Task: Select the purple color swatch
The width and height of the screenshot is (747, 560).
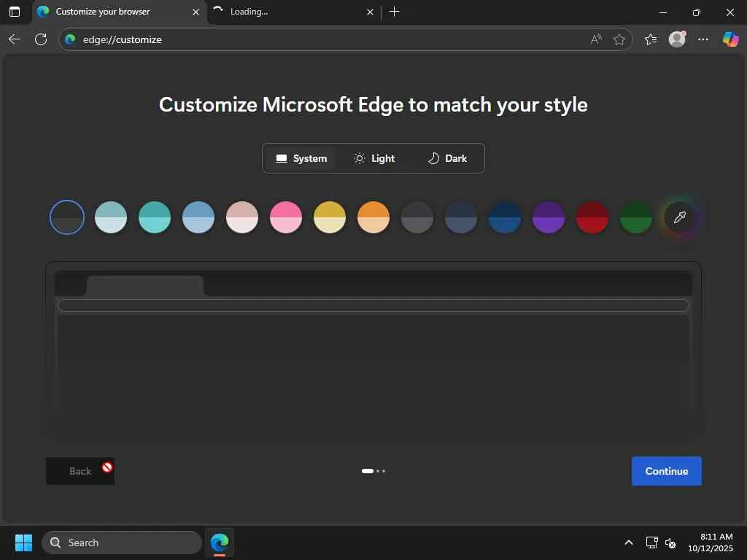Action: [x=549, y=217]
